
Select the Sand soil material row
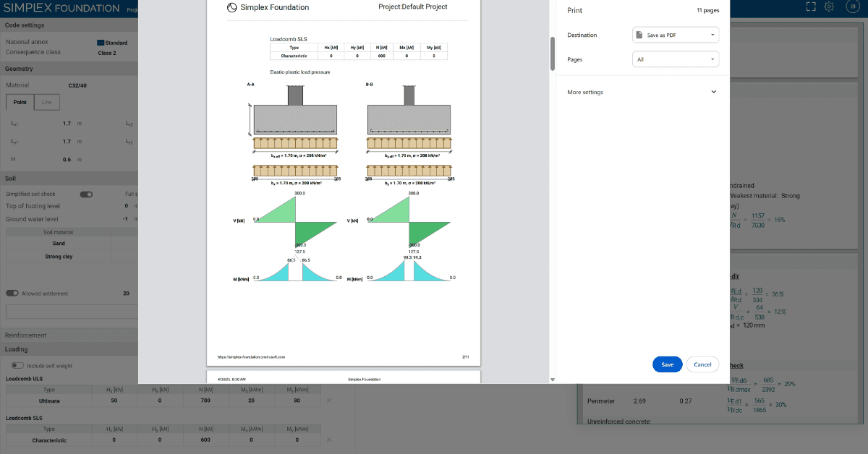[x=59, y=244]
